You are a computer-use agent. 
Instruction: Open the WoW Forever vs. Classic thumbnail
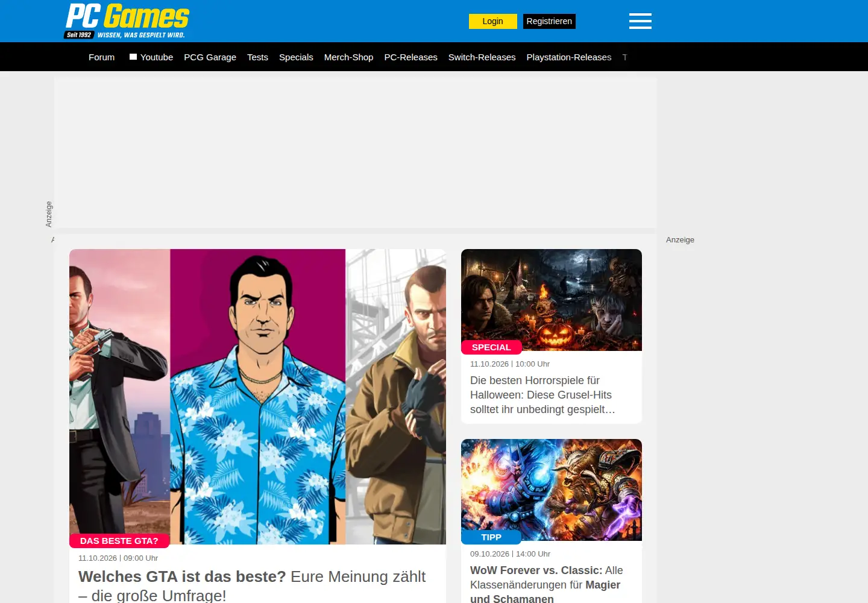552,490
